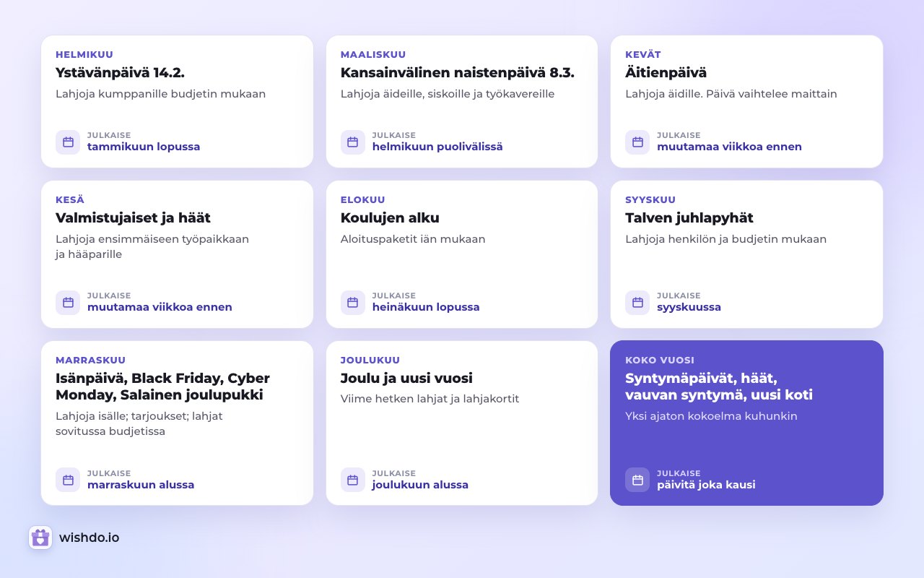Click the KESÄ season label

70,200
